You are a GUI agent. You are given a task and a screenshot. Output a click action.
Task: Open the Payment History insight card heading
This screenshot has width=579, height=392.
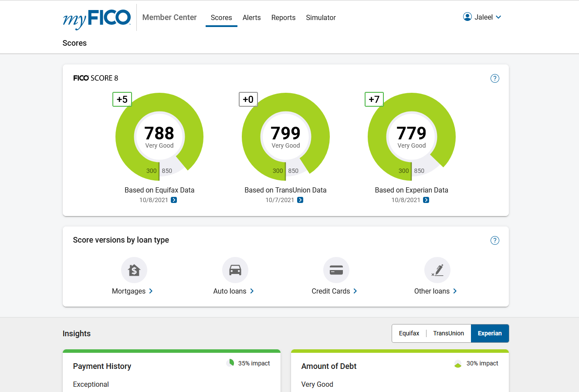(102, 366)
